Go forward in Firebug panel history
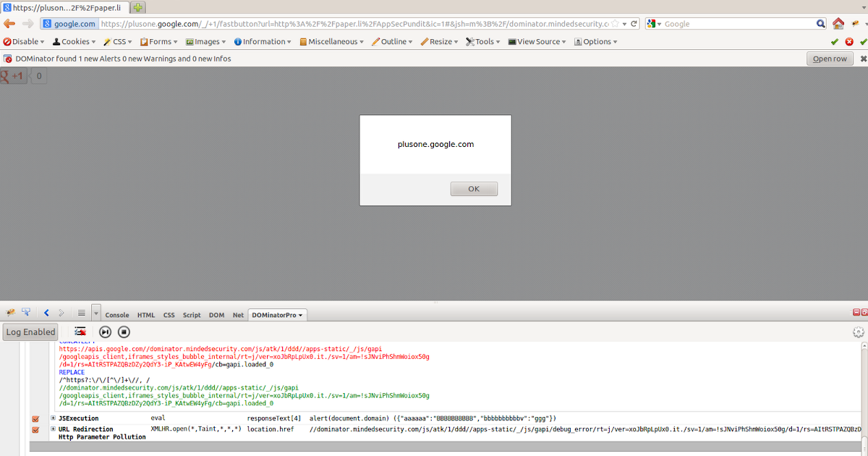 (x=61, y=313)
